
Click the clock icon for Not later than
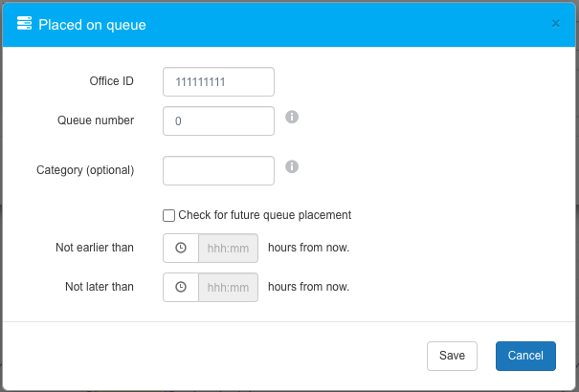[x=181, y=287]
